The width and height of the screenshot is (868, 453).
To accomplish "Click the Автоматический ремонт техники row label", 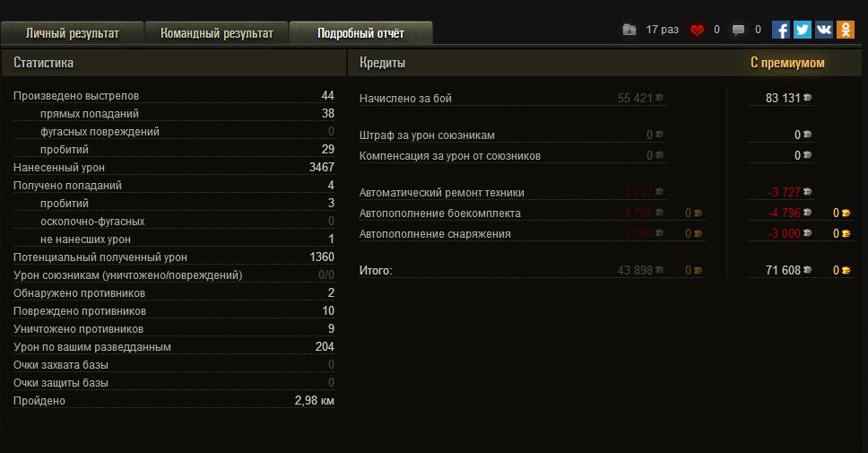I will pos(441,193).
